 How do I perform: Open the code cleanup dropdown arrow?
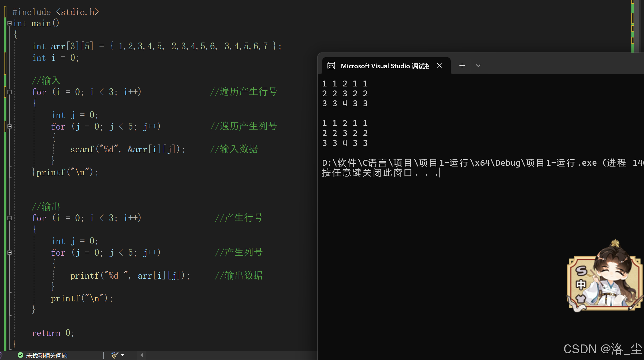click(x=122, y=355)
